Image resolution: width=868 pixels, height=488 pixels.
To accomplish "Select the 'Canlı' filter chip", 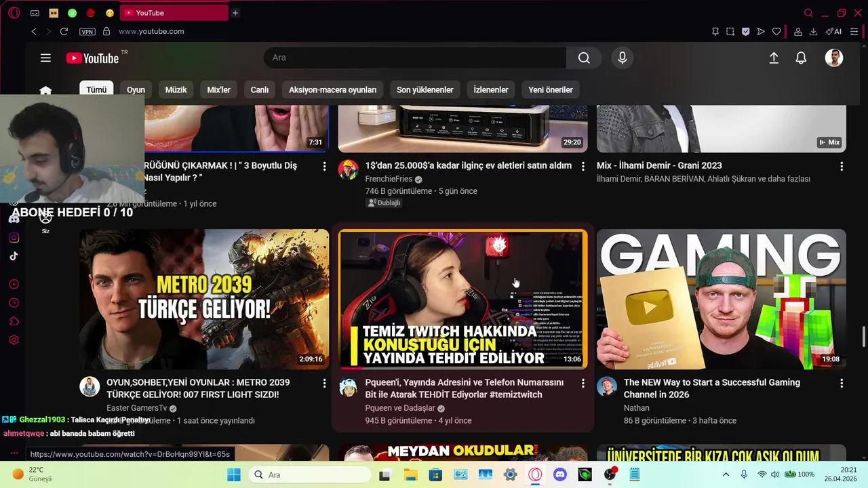I will click(x=260, y=89).
